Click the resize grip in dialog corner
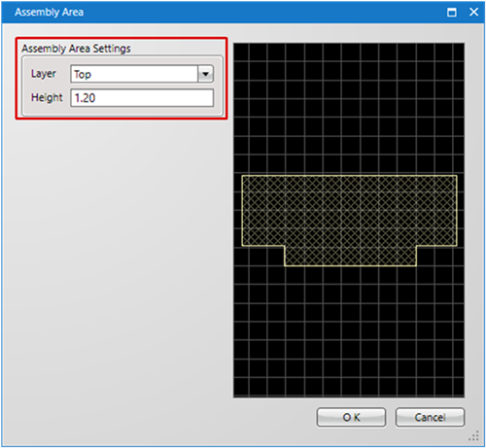This screenshot has height=448, width=486. pos(474,436)
